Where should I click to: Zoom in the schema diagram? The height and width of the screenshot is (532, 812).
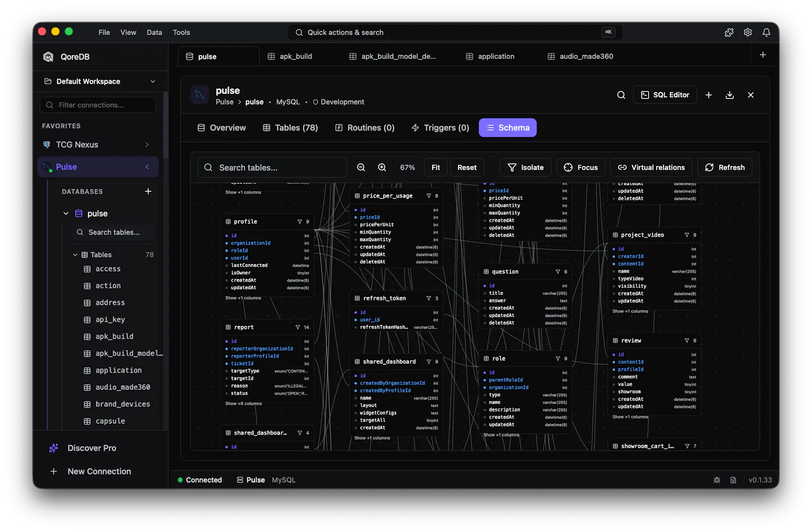tap(382, 168)
